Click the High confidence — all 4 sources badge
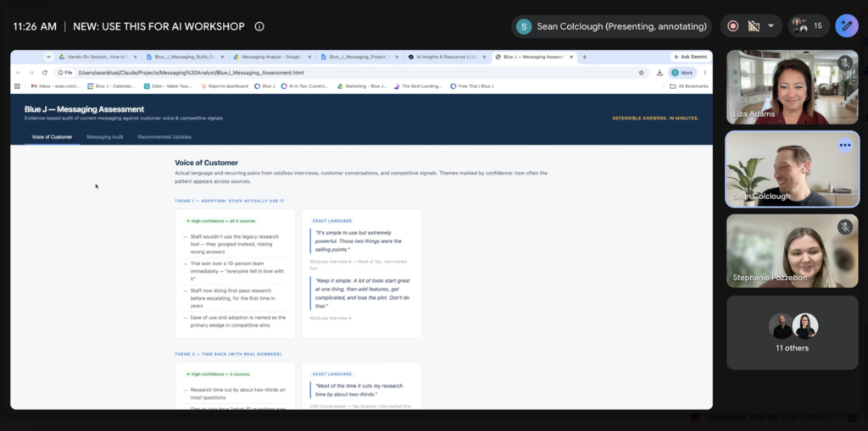The width and height of the screenshot is (868, 431). coord(221,221)
